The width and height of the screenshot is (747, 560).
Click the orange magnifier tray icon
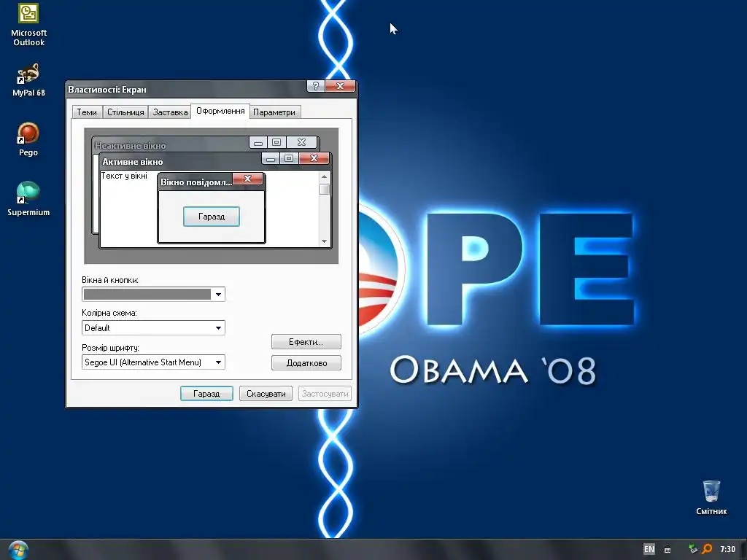coord(707,549)
